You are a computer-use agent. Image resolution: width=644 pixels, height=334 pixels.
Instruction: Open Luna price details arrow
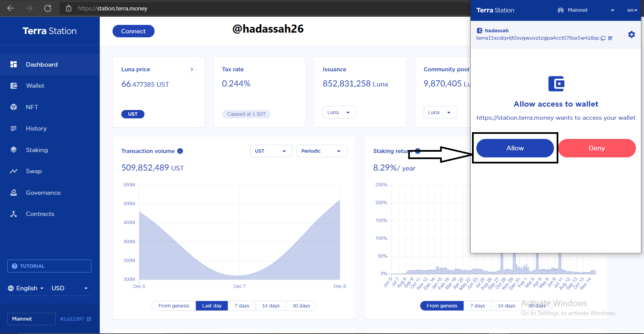(192, 69)
